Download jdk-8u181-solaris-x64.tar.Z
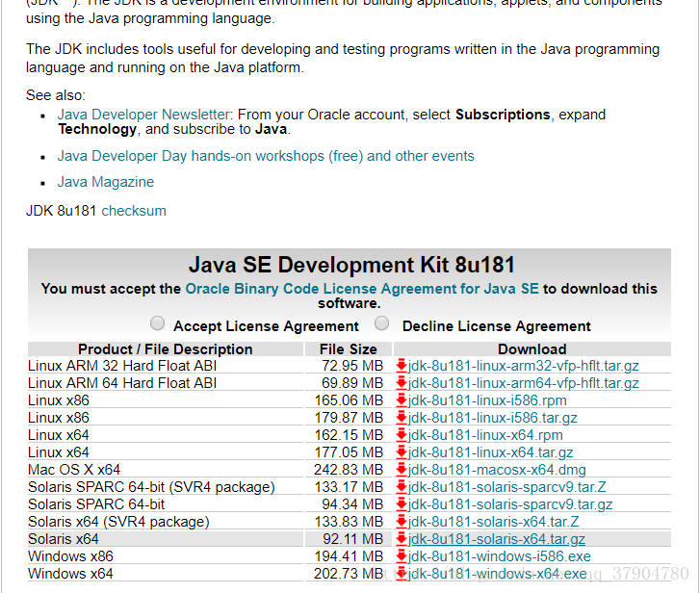 pyautogui.click(x=494, y=522)
